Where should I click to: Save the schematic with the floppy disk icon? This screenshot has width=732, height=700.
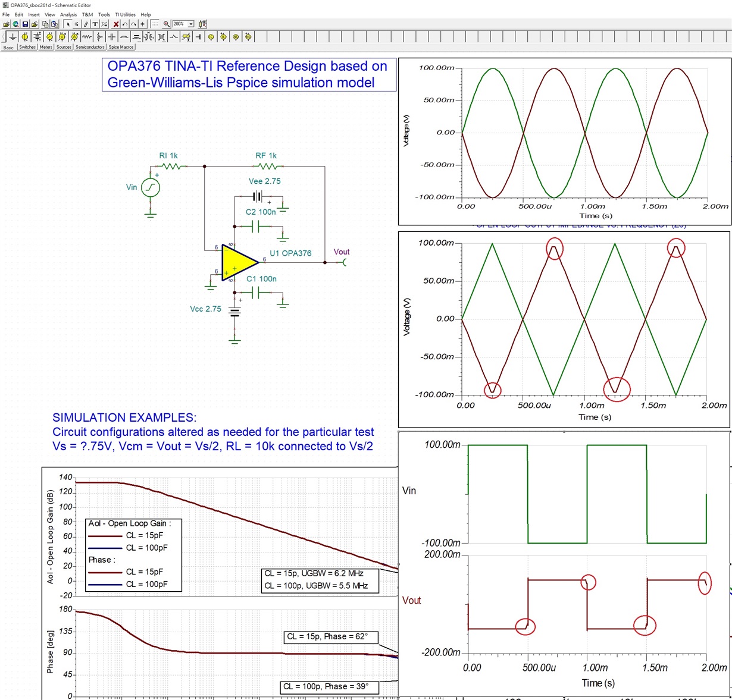[25, 24]
